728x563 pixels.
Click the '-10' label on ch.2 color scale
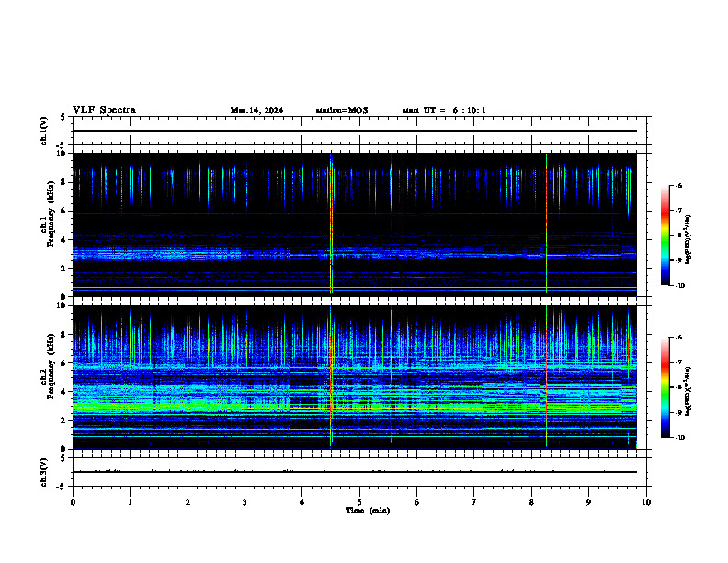679,438
